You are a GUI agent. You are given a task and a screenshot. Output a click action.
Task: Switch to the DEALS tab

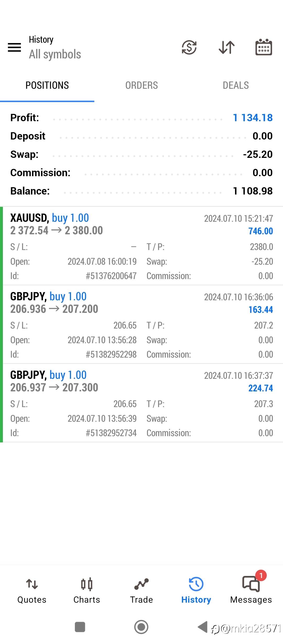click(236, 85)
